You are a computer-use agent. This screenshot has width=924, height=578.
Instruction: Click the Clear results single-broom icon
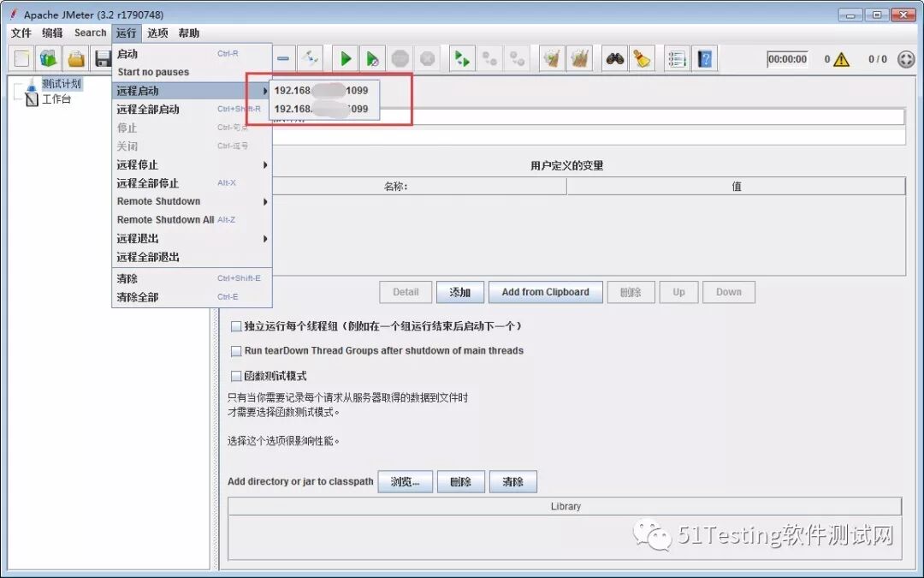[552, 58]
